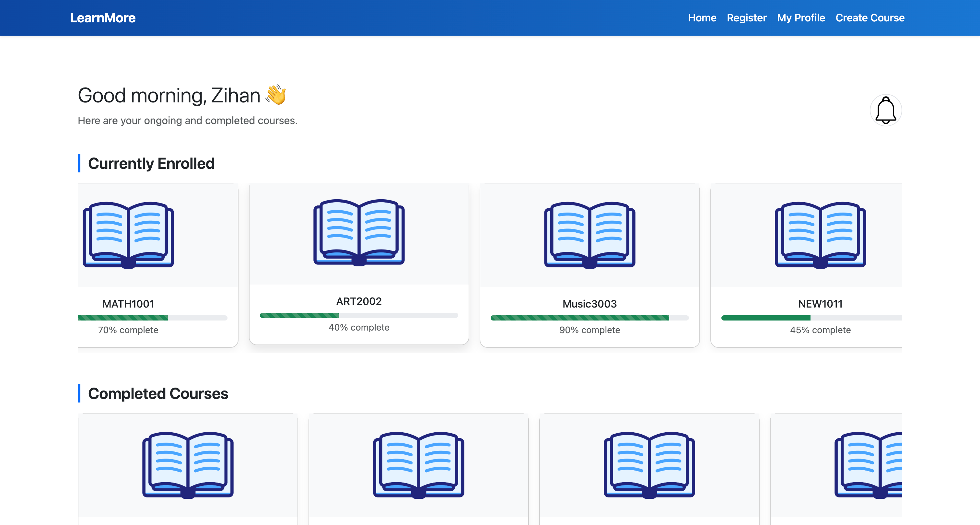Click the LearnMore brand logo

tap(102, 18)
